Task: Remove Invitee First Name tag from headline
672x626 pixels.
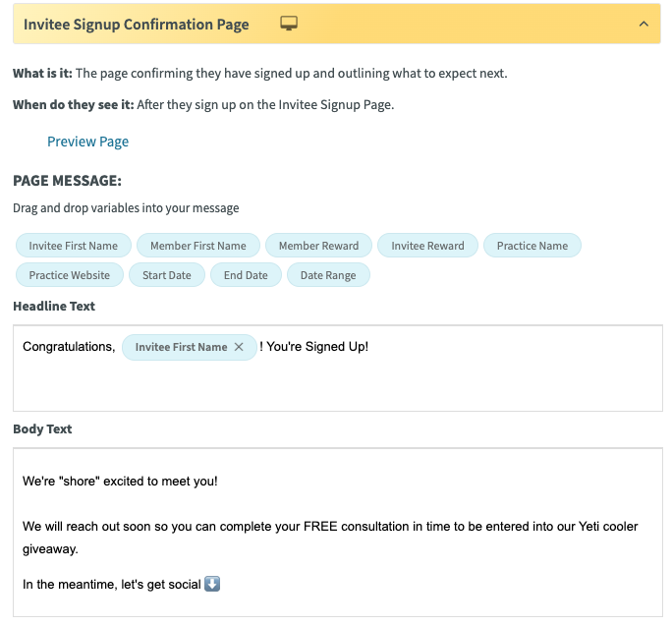Action: 239,347
